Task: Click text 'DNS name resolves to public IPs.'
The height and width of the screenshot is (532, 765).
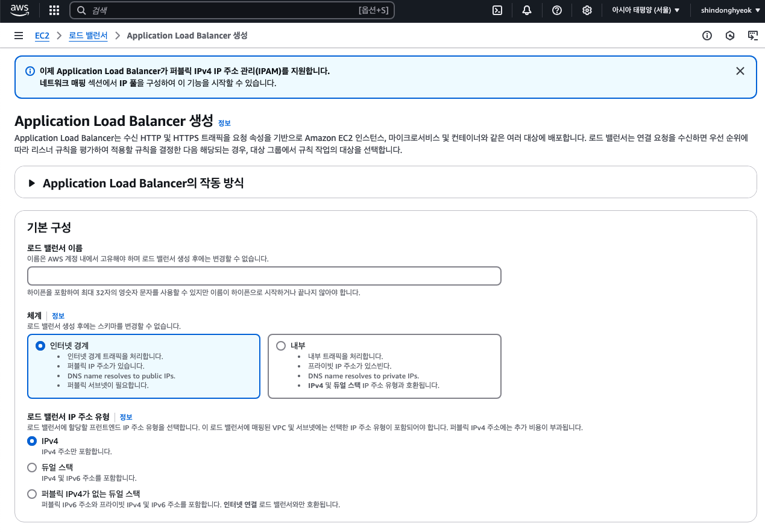Action: click(x=121, y=376)
